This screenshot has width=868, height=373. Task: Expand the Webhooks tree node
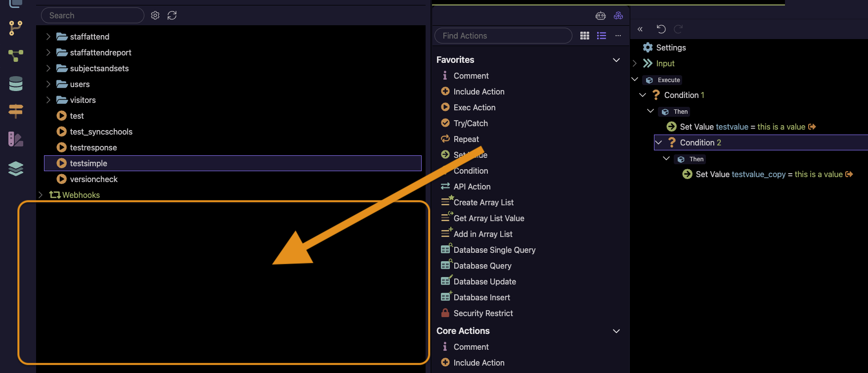(41, 195)
